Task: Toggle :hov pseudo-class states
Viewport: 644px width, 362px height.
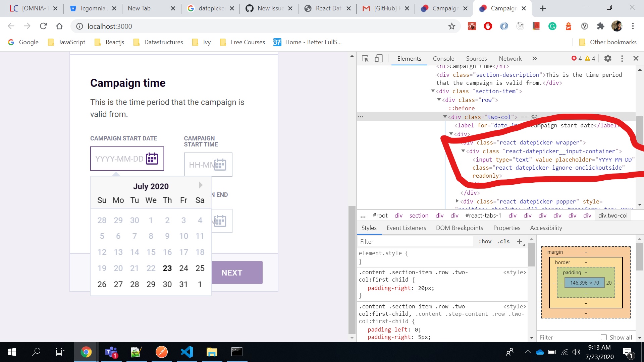Action: [485, 241]
